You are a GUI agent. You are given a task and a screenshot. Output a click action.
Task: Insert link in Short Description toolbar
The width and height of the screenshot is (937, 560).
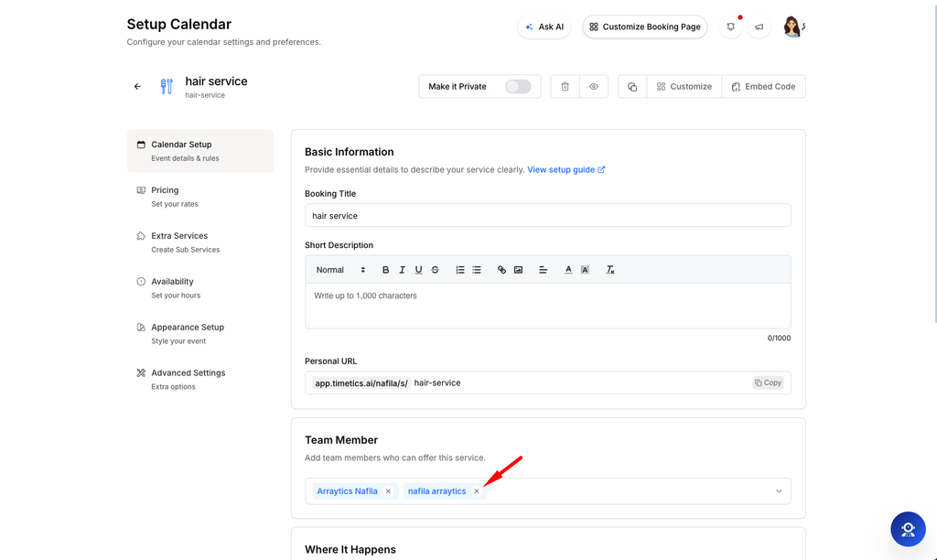(x=501, y=270)
